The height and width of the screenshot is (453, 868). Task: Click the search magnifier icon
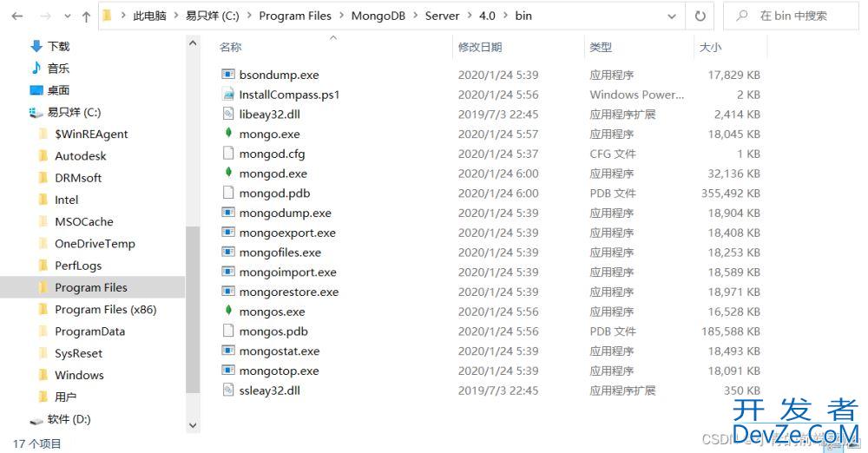742,16
